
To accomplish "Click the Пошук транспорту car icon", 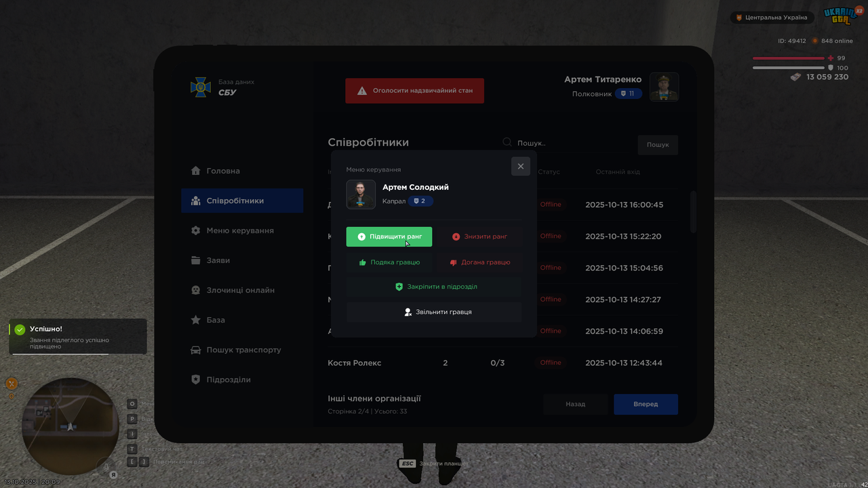I will point(196,350).
